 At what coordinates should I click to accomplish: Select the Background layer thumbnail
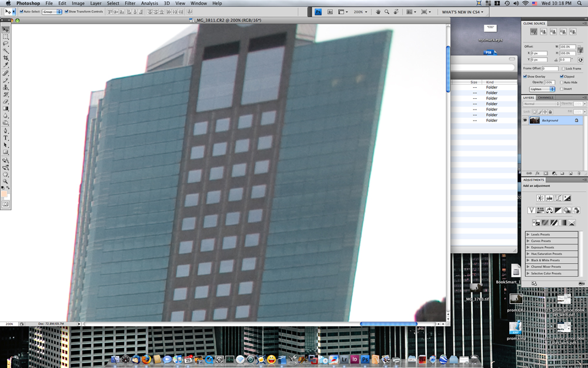534,120
